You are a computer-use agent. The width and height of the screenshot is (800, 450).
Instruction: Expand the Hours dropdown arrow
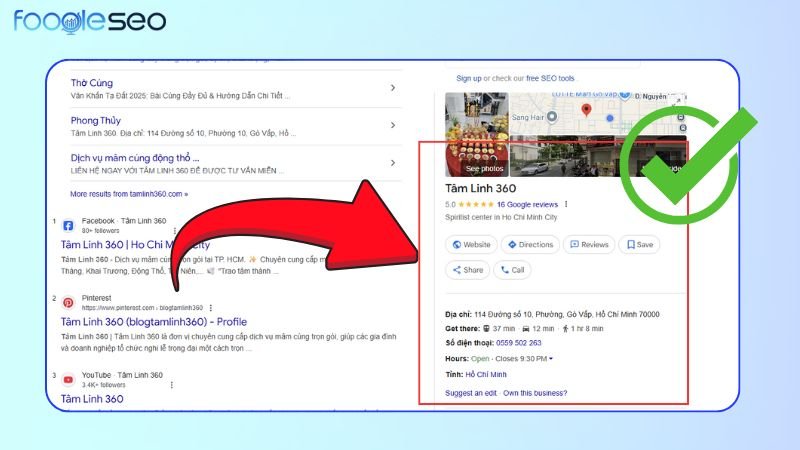pos(551,358)
